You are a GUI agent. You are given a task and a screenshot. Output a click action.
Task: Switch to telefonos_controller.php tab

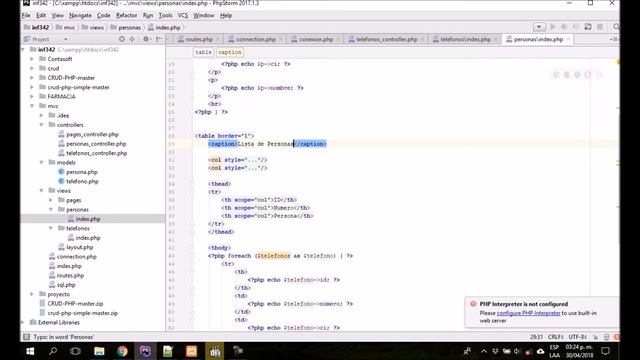click(386, 39)
